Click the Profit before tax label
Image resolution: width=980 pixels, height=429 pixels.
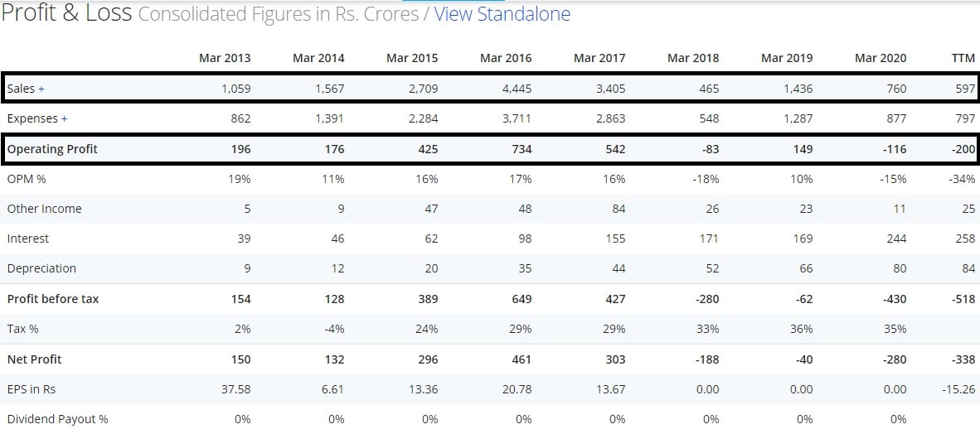53,299
